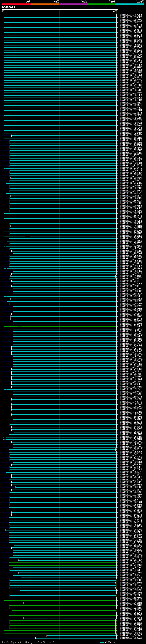Click green alignment bar of UniRef100_Q10KL6
Screen dimensions: 146x644
click(60, 326)
